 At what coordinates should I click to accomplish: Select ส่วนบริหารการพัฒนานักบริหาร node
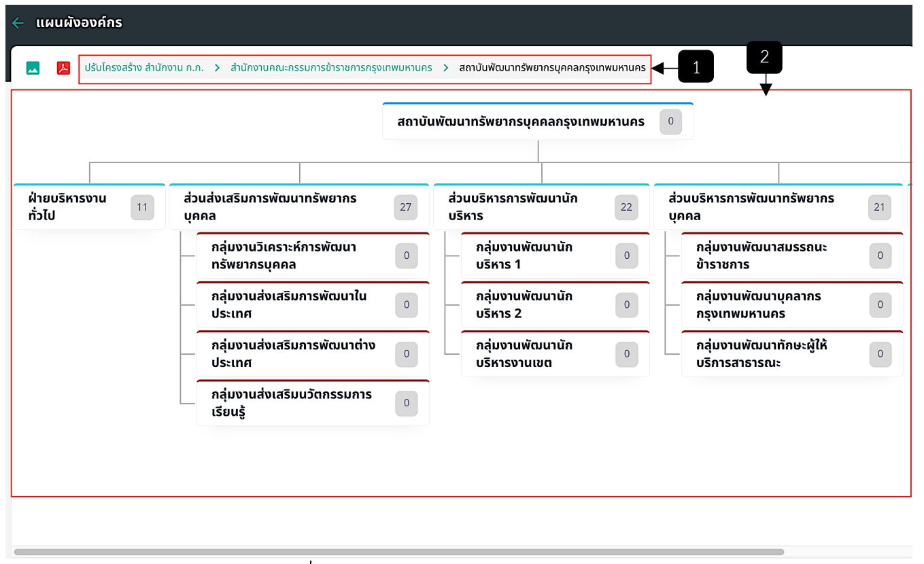pos(541,207)
